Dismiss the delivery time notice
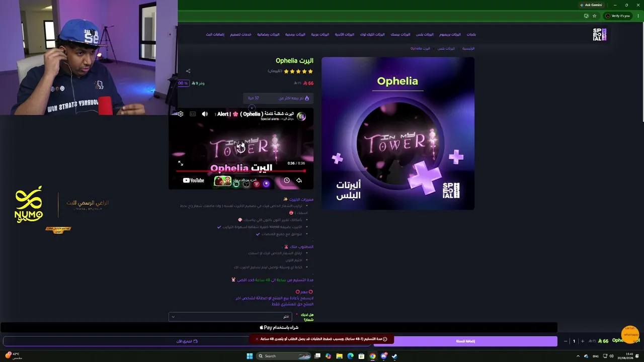 pos(257,339)
